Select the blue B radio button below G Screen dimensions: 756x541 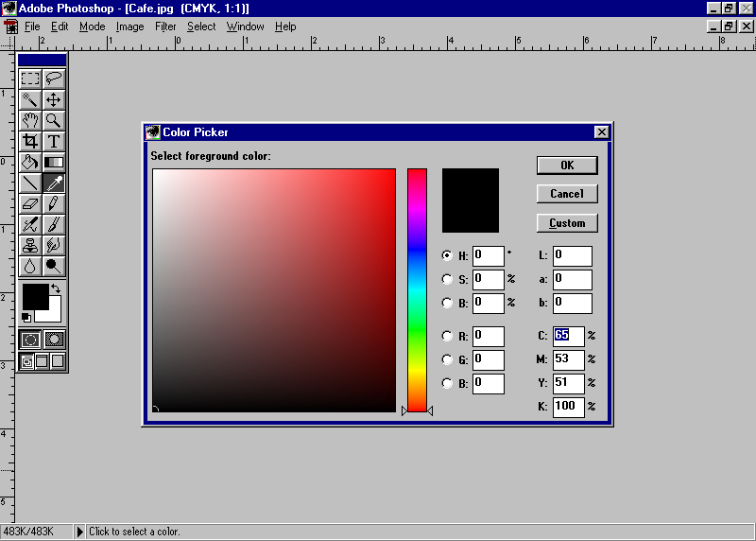(447, 383)
